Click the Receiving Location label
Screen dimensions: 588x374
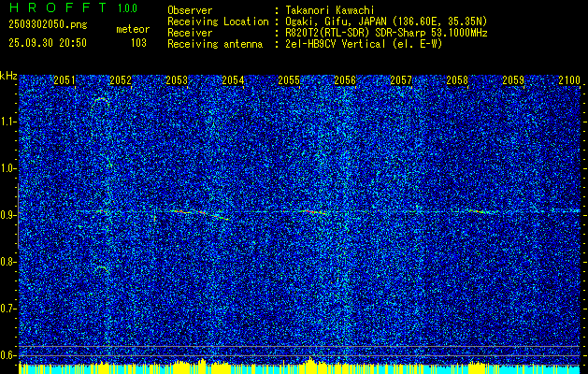[x=218, y=22]
